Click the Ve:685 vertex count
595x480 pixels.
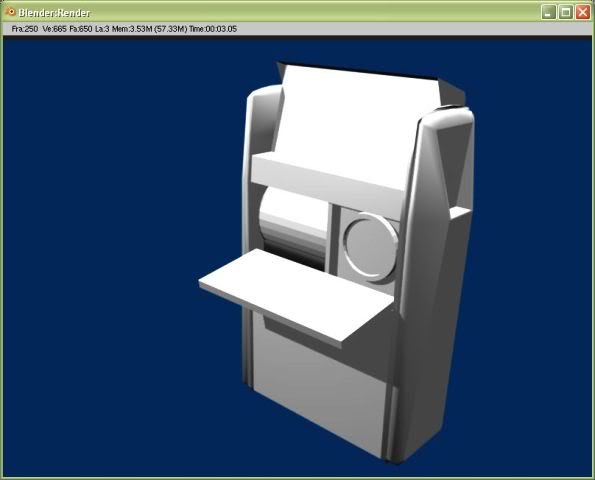(55, 29)
